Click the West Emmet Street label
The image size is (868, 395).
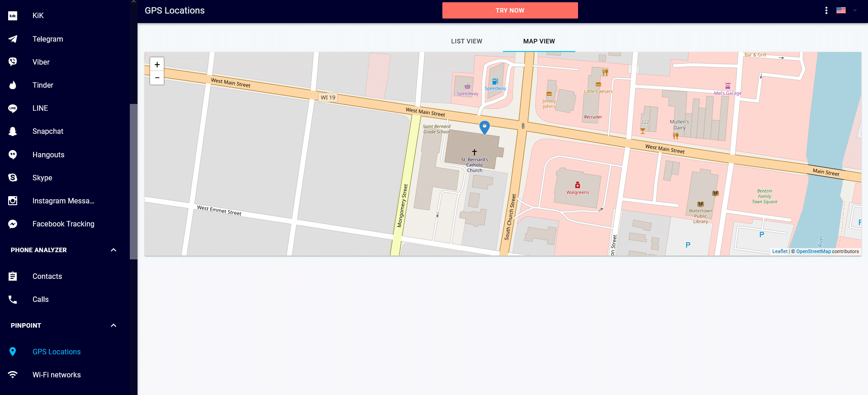point(219,210)
